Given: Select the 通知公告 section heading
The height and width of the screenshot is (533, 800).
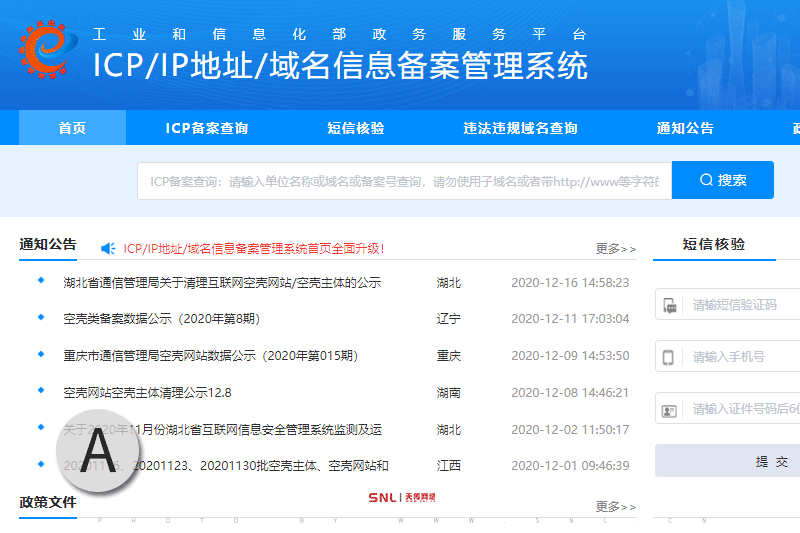Looking at the screenshot, I should pos(47,244).
